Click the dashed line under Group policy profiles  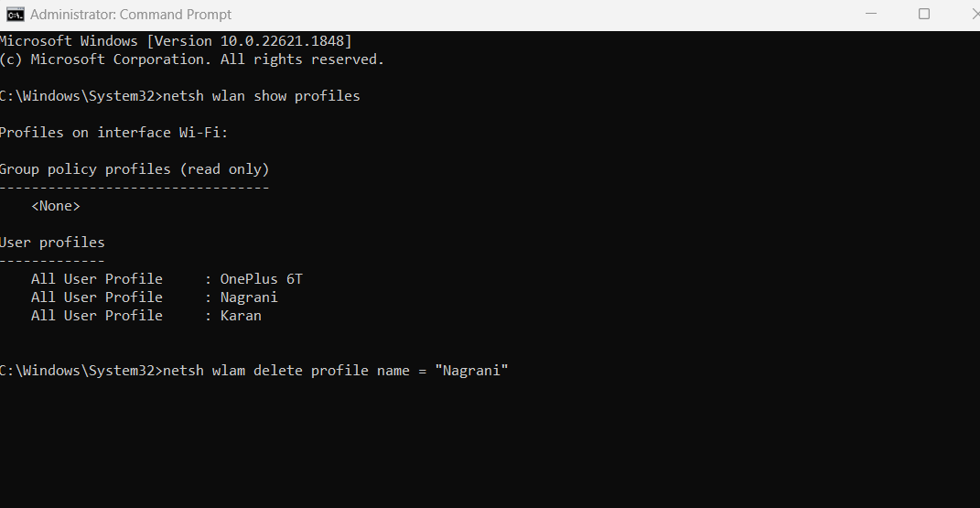[135, 188]
